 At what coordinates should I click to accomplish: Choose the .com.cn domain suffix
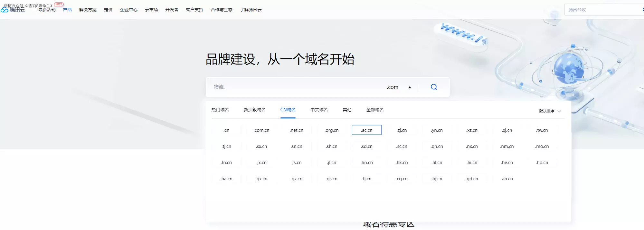pos(261,130)
